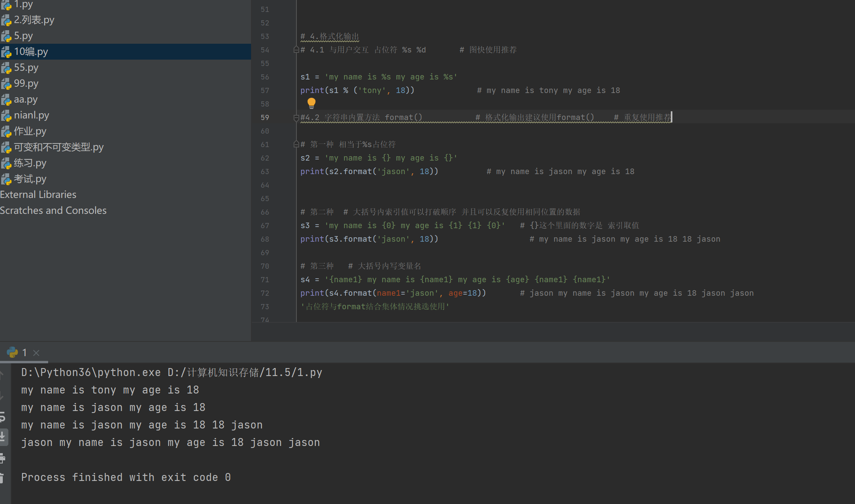Click print(s2.format('jason', 18)) on line 63
Viewport: 855px width, 504px height.
(x=369, y=172)
